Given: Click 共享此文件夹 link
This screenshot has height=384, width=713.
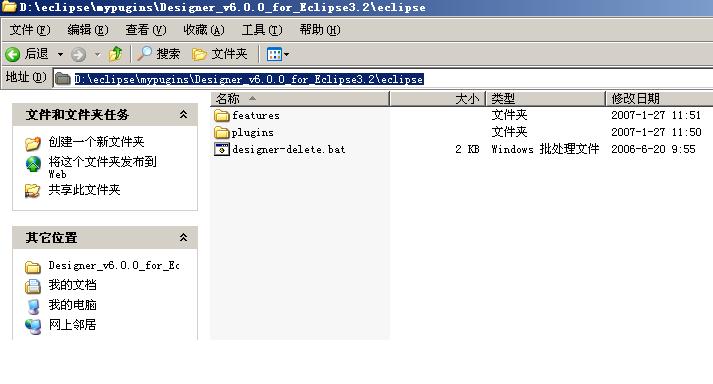Looking at the screenshot, I should tap(84, 190).
